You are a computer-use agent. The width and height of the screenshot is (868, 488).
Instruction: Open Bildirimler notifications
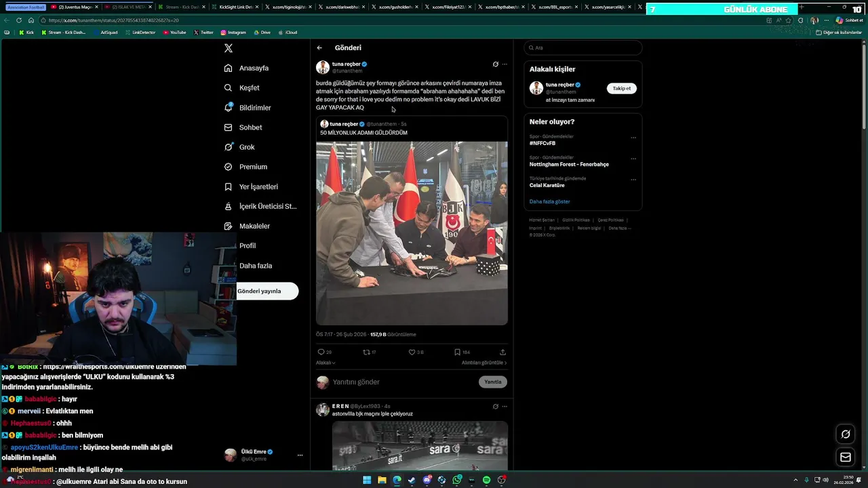point(248,108)
